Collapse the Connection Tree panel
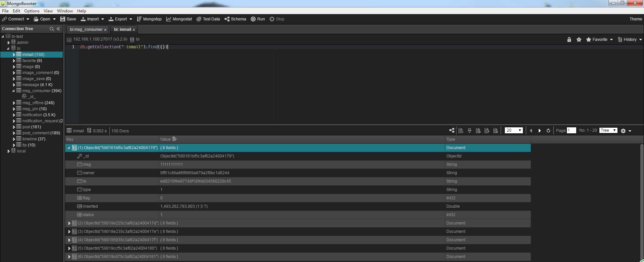Screen dimensions: 644x262 pos(58,29)
